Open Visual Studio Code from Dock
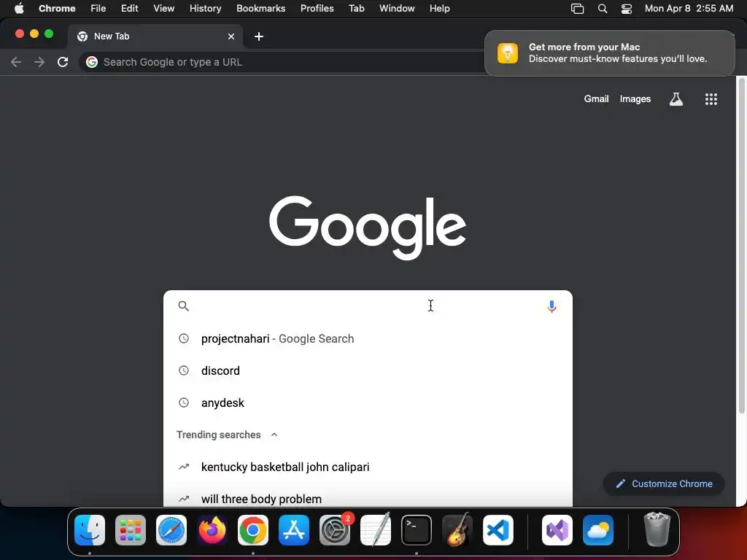This screenshot has height=560, width=747. click(498, 530)
